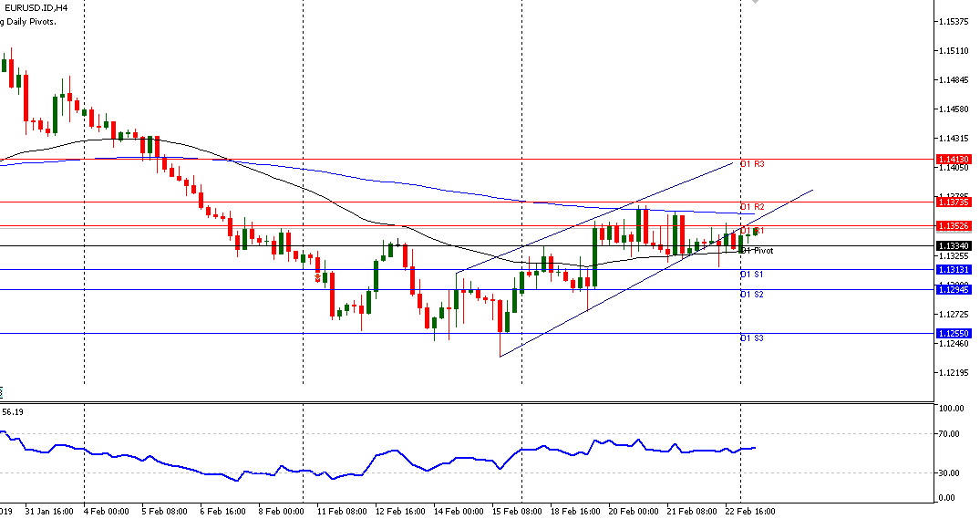This screenshot has height=519, width=980.
Task: Select the upper blue channel trendline
Action: coord(593,219)
